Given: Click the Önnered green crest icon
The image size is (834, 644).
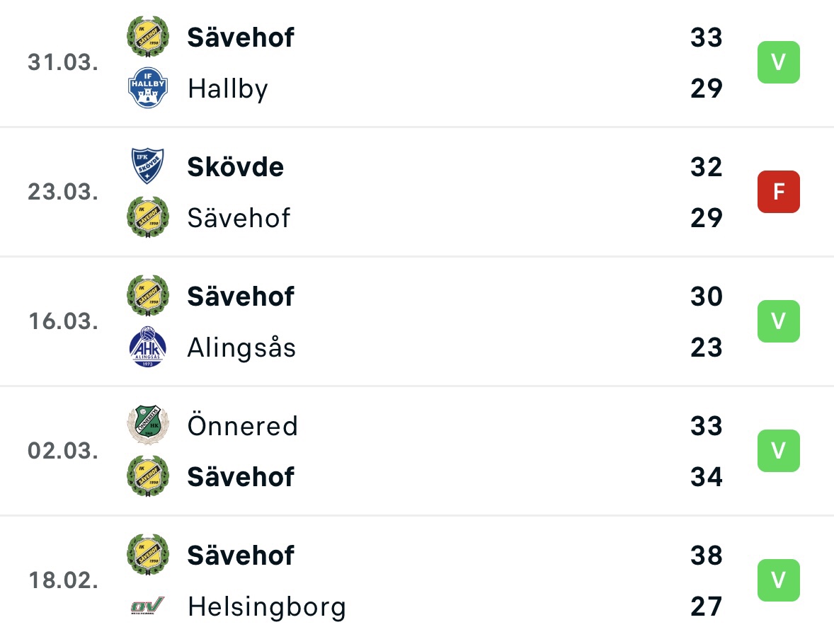Looking at the screenshot, I should 148,425.
